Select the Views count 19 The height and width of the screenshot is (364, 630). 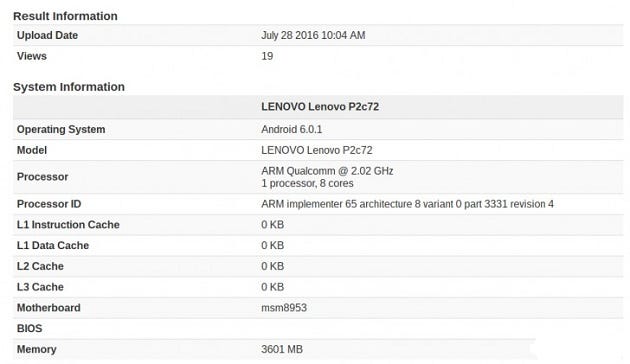click(267, 56)
